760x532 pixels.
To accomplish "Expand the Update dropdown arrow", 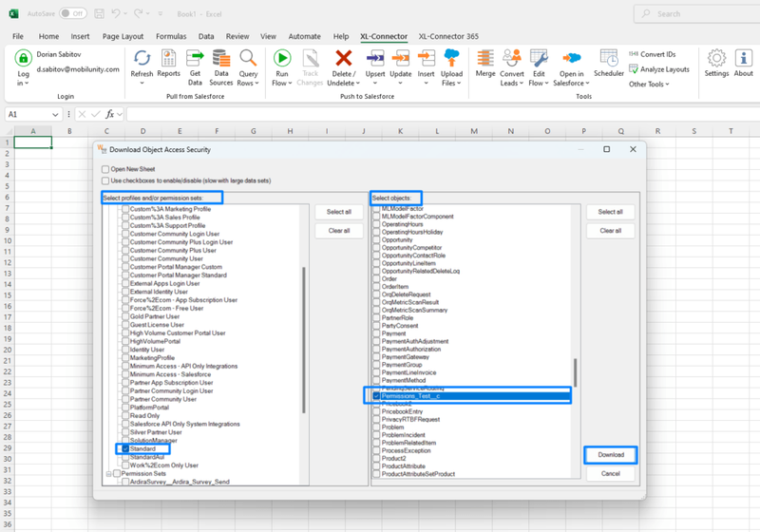I will (400, 83).
